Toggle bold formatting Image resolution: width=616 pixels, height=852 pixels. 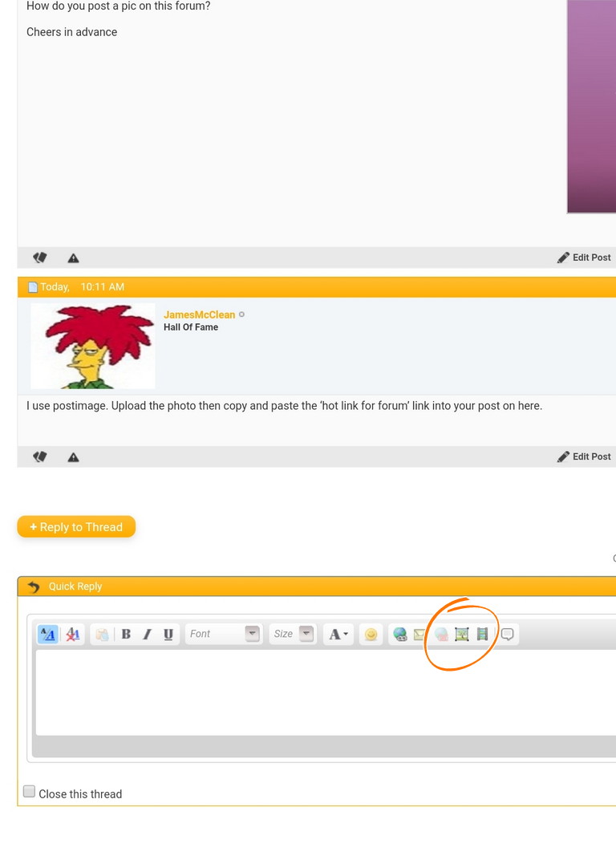[126, 634]
